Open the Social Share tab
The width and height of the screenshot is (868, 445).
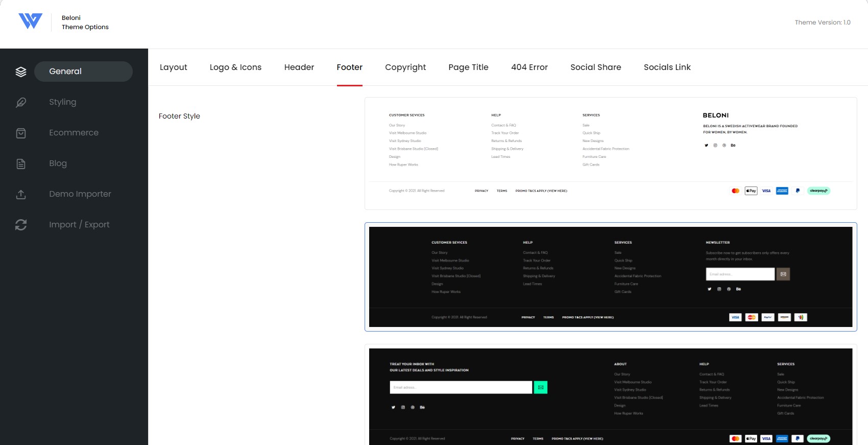[x=596, y=67]
